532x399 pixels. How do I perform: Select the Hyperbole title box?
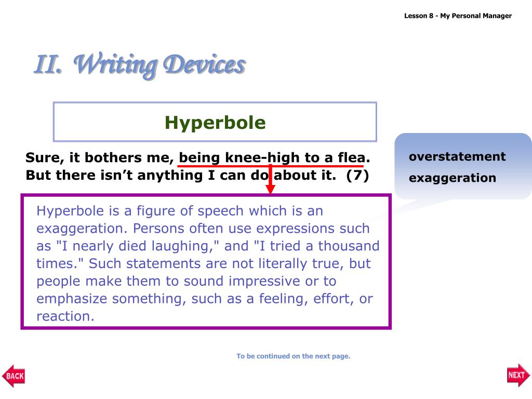pos(215,122)
